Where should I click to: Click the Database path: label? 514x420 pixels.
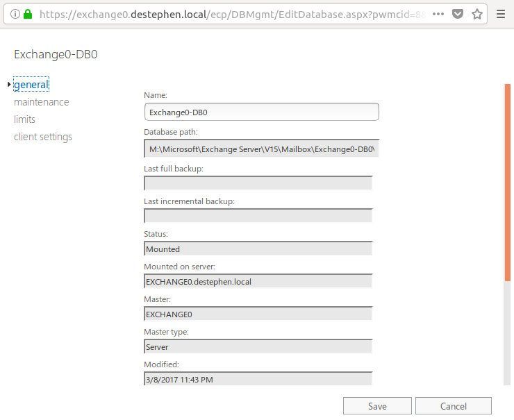pos(171,132)
